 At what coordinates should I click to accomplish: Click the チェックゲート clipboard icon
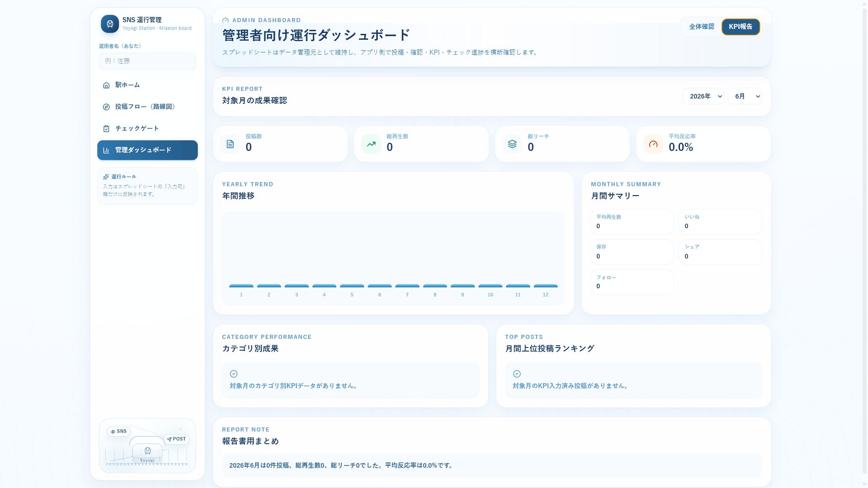pyautogui.click(x=106, y=129)
